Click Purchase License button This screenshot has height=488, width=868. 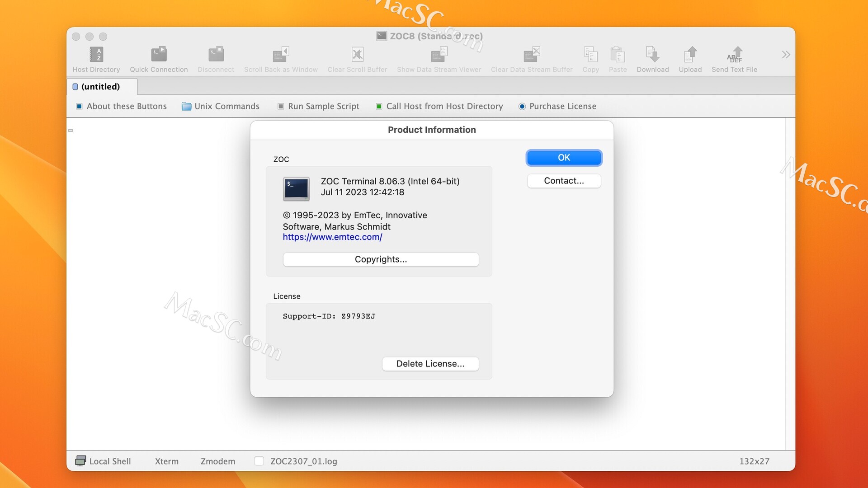(x=557, y=106)
